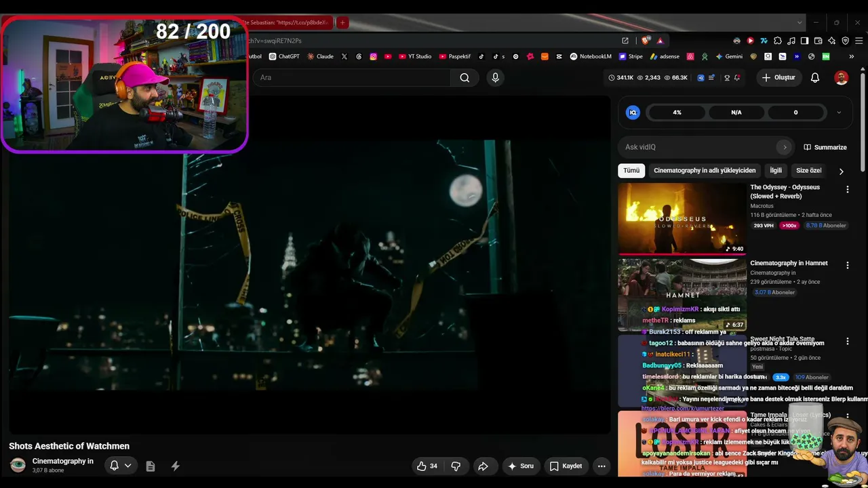
Task: Like the video with thumbs up
Action: tap(427, 466)
